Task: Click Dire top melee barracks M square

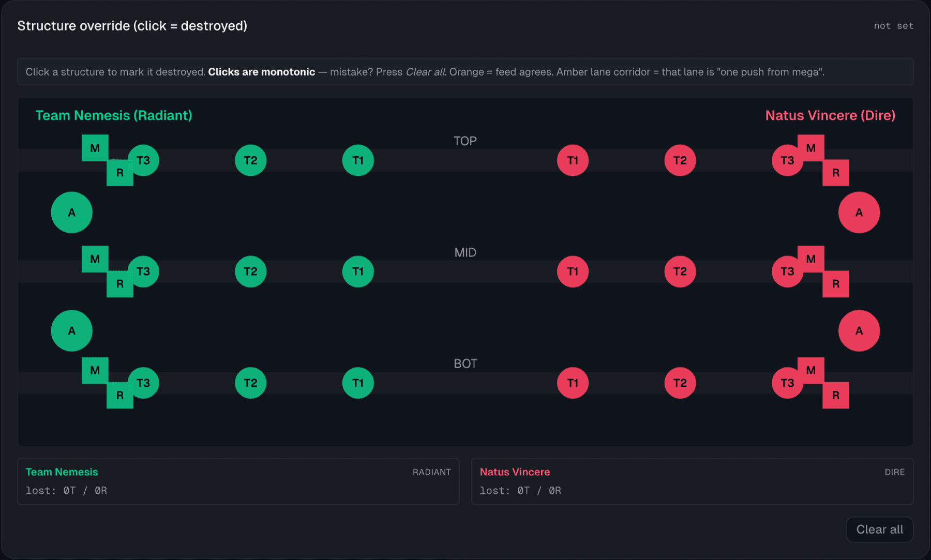Action: point(811,148)
